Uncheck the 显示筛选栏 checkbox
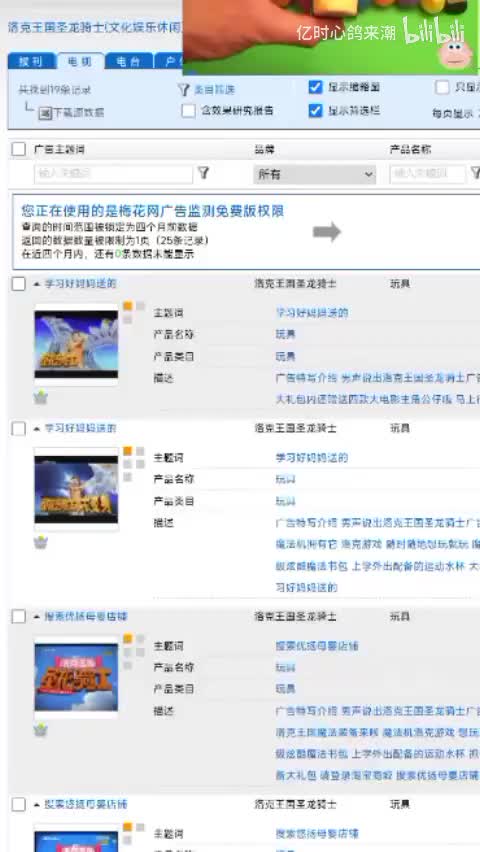 click(x=315, y=111)
